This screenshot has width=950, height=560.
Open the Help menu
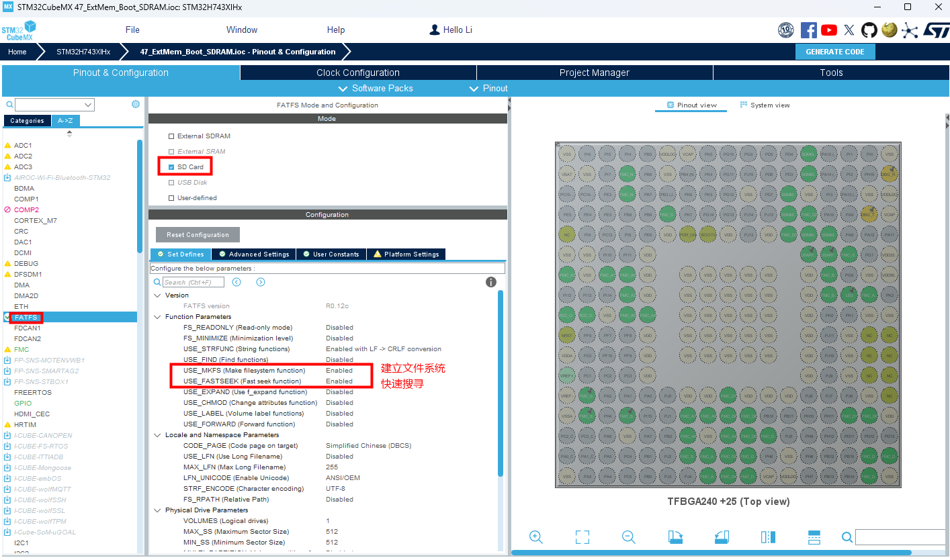336,30
